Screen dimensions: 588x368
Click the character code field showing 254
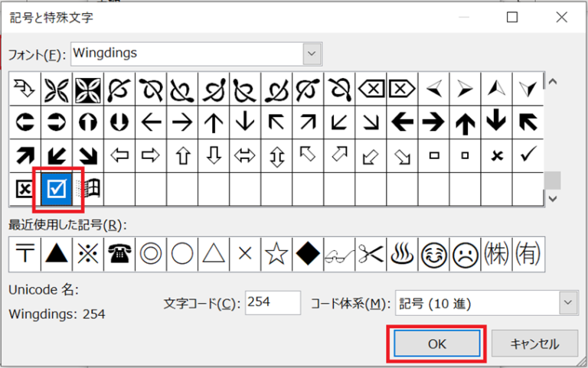click(273, 302)
